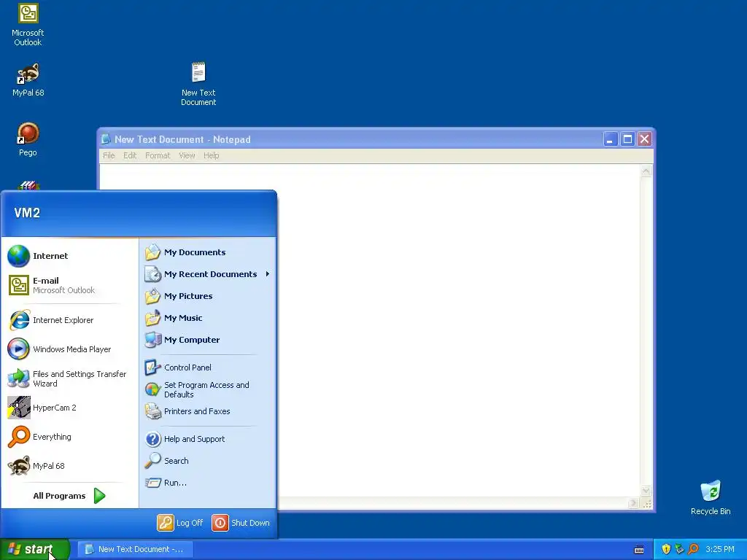The height and width of the screenshot is (560, 747).
Task: Open My Computer
Action: (x=208, y=340)
